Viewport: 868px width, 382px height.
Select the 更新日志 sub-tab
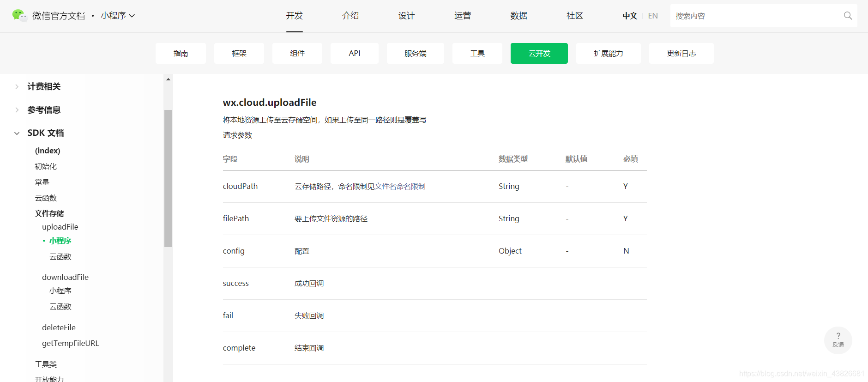point(681,53)
